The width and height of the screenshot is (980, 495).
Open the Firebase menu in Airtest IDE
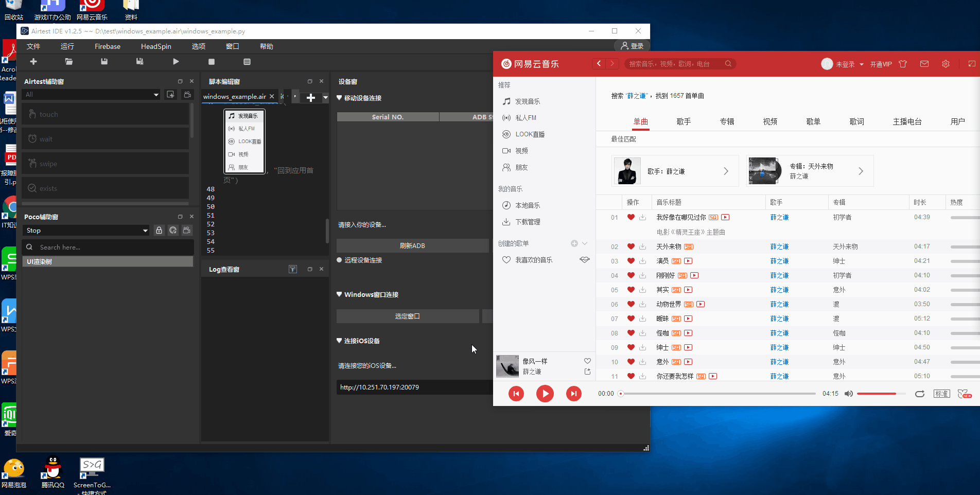click(x=108, y=46)
